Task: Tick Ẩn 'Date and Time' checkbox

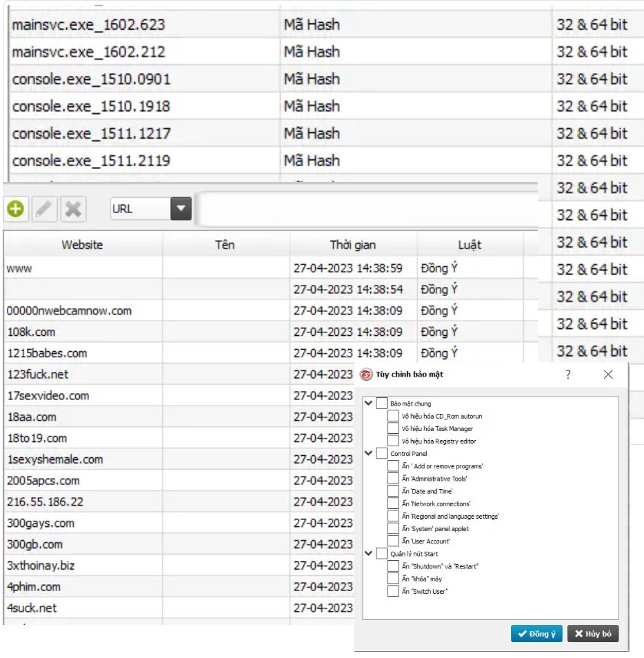Action: [x=393, y=491]
